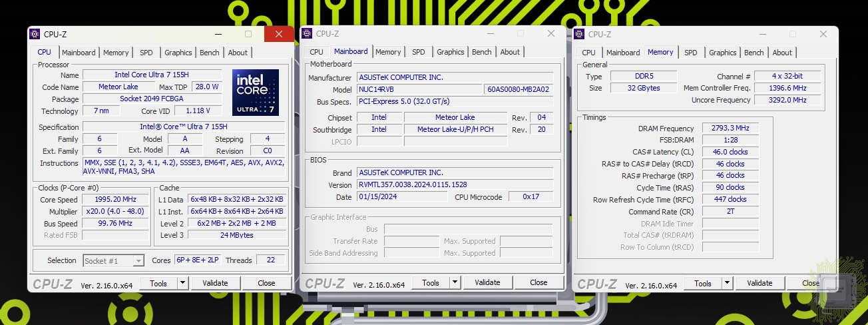Open the Mainboard tab in the Memory window
The image size is (868, 325).
pos(623,53)
